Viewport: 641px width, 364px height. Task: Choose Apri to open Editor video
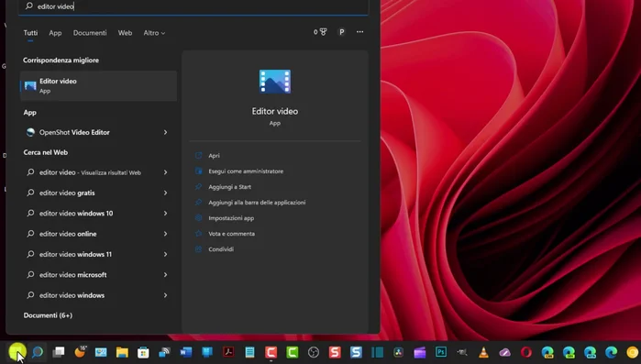click(x=214, y=156)
